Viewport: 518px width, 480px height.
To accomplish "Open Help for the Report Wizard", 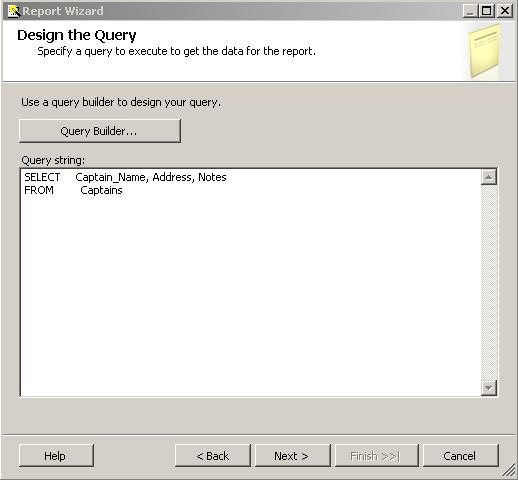I will [x=56, y=455].
